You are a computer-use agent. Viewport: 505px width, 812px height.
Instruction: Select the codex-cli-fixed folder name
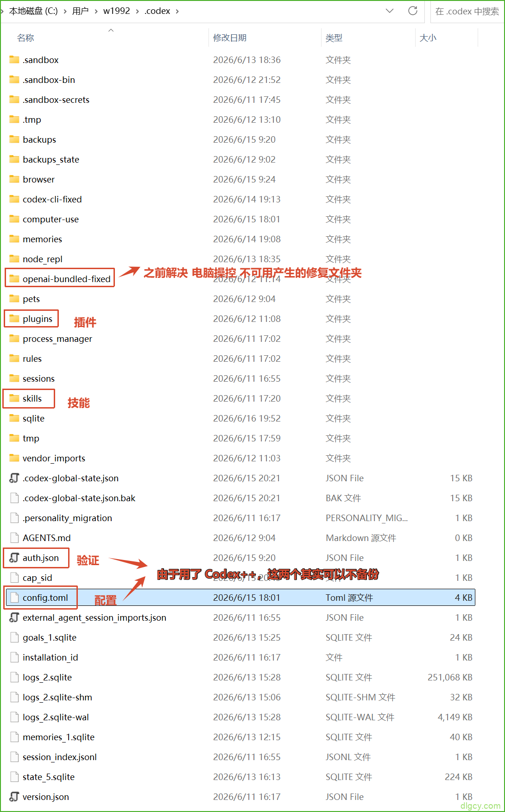click(x=52, y=199)
